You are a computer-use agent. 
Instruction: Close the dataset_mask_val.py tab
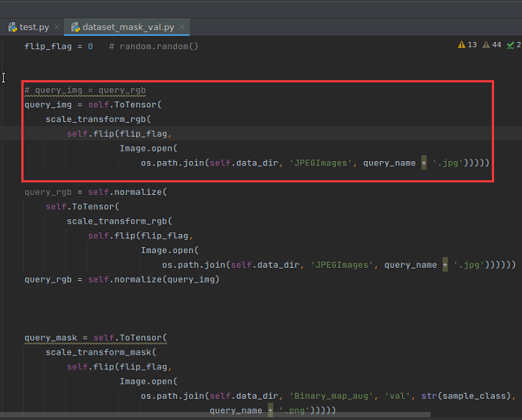[182, 26]
